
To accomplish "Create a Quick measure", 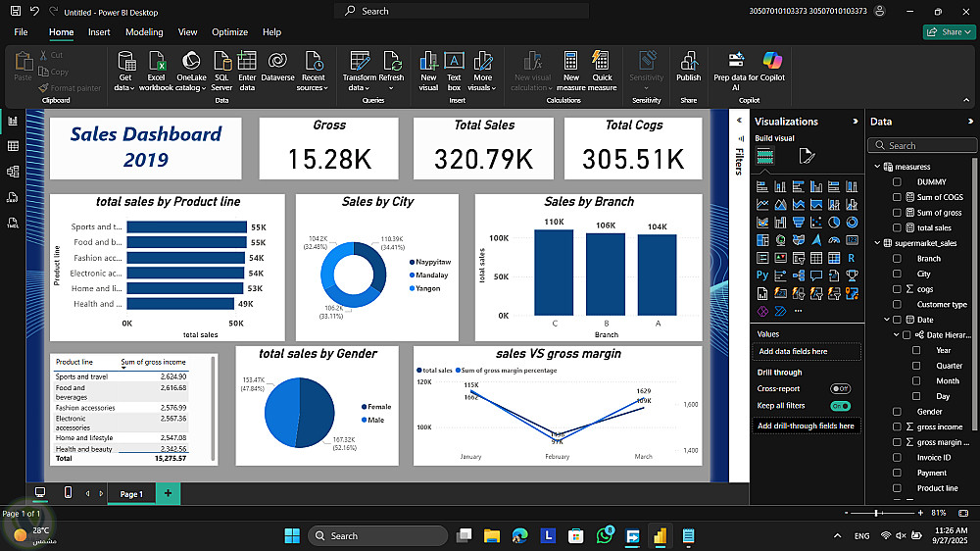I will pos(602,71).
